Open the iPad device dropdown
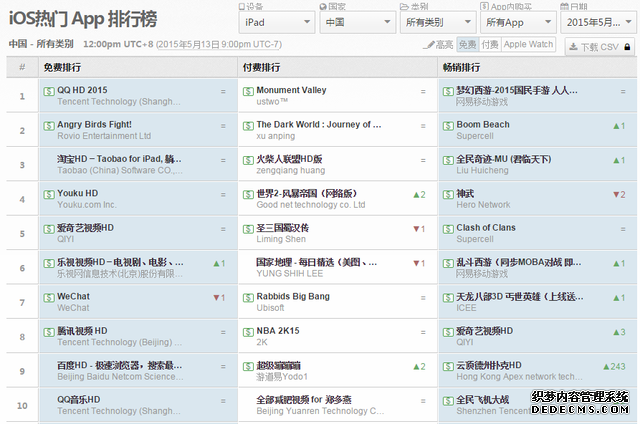The image size is (640, 424). [x=276, y=22]
